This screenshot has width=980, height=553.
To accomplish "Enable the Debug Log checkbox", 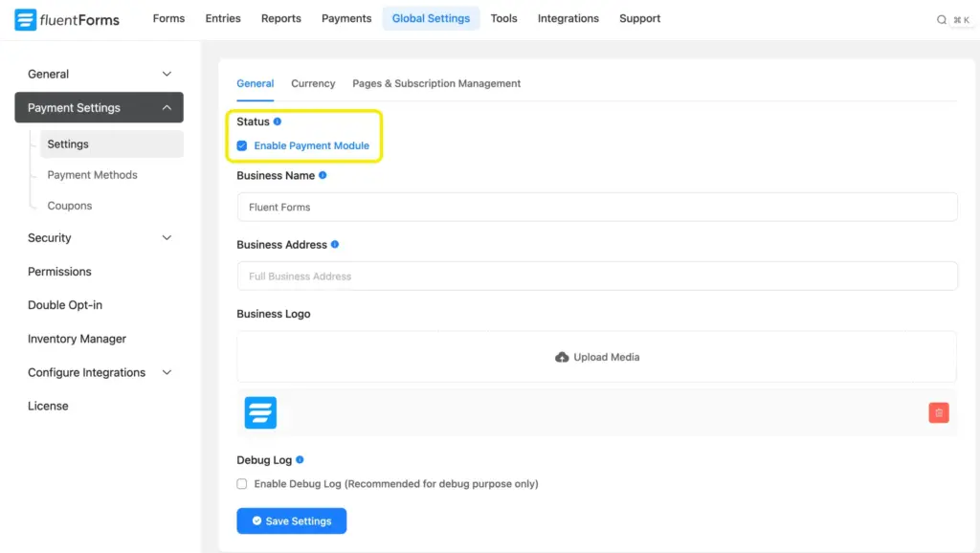I will [x=241, y=484].
